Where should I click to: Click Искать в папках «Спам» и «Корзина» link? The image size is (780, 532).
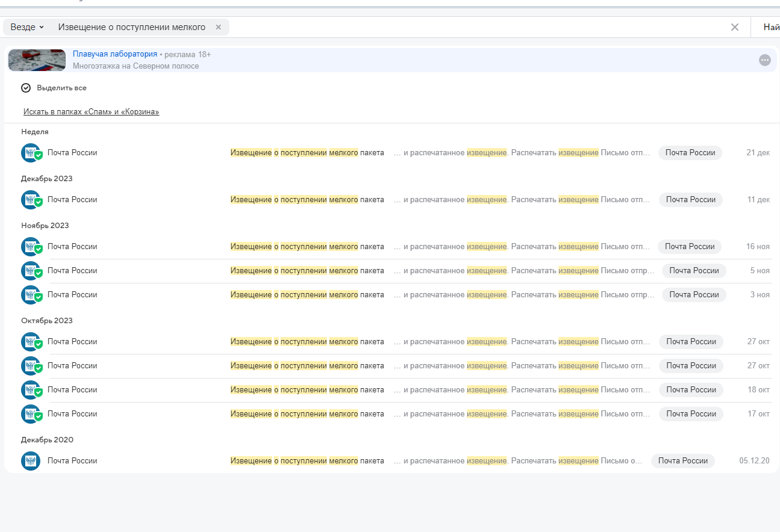[x=91, y=112]
